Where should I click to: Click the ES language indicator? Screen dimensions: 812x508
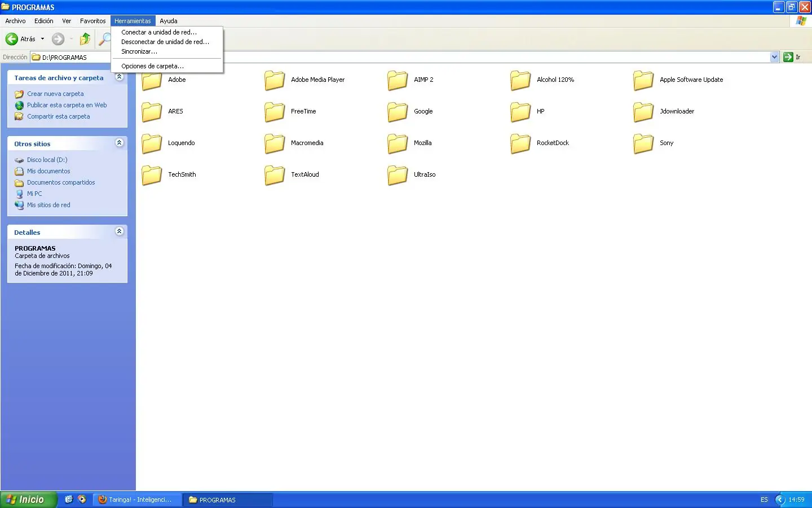pyautogui.click(x=764, y=500)
